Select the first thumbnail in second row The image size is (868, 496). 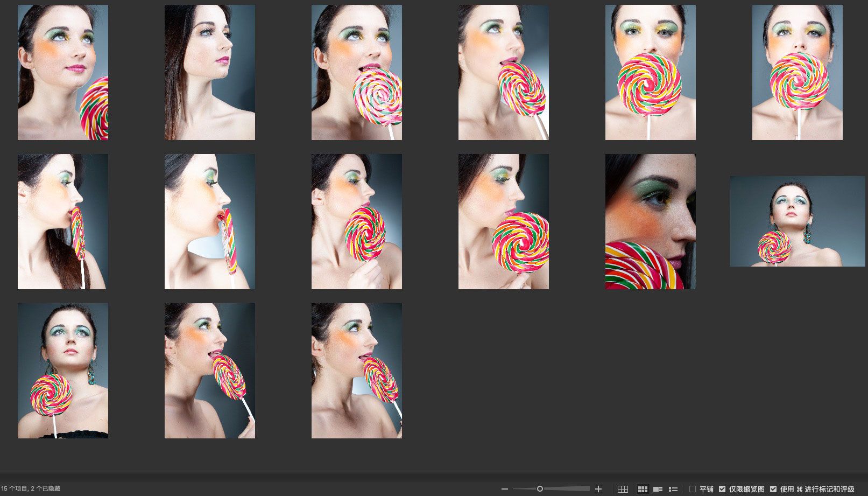(63, 221)
